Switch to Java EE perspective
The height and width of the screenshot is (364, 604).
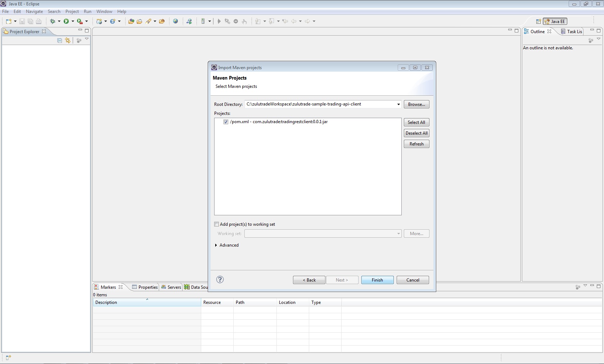[555, 21]
